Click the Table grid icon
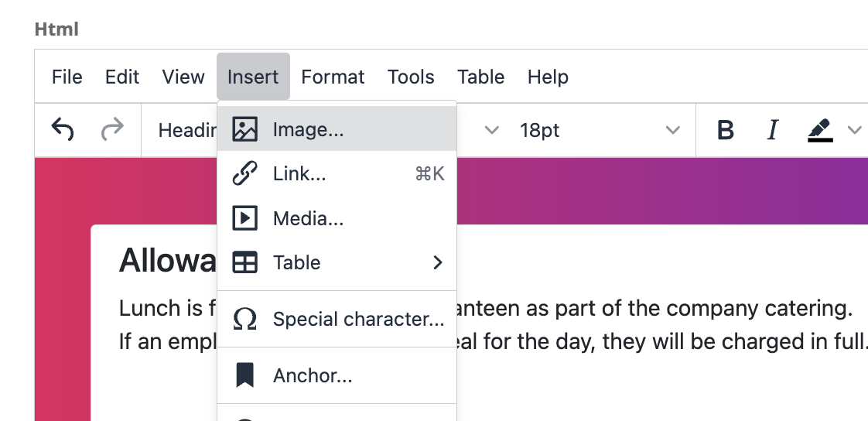This screenshot has width=868, height=421. pyautogui.click(x=244, y=262)
